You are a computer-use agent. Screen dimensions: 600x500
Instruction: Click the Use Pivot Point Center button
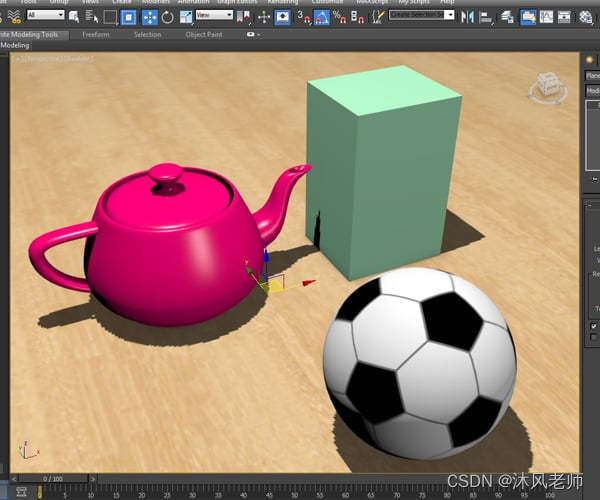[x=243, y=17]
